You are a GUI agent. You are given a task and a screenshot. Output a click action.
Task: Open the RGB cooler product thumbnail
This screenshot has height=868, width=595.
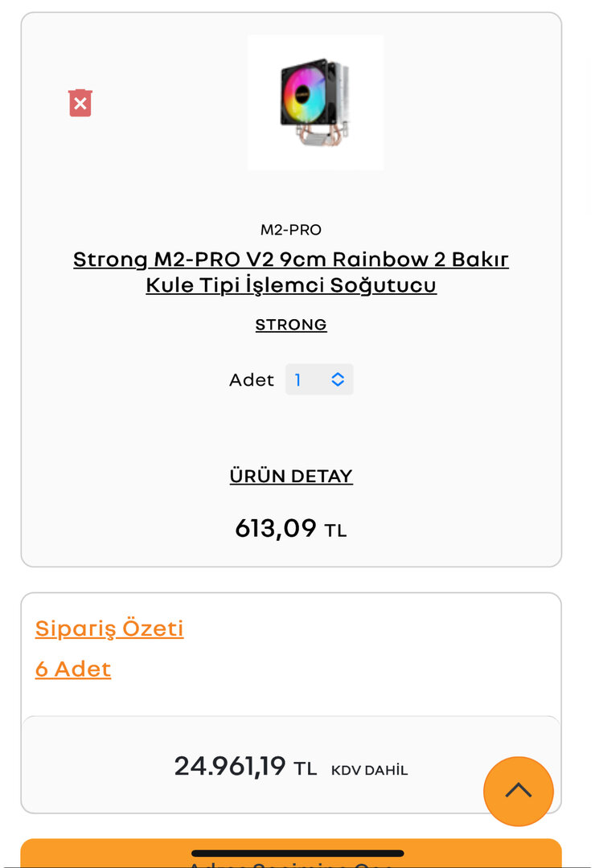tap(315, 102)
